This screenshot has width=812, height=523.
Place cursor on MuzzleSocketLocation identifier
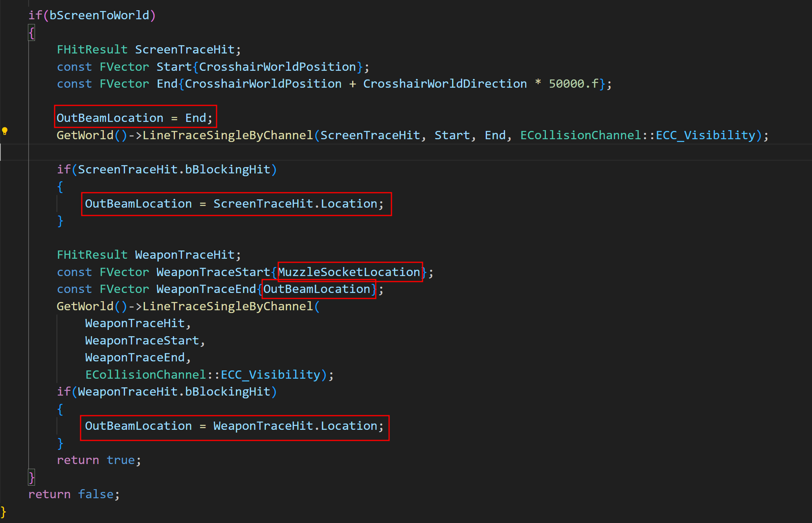click(x=349, y=272)
